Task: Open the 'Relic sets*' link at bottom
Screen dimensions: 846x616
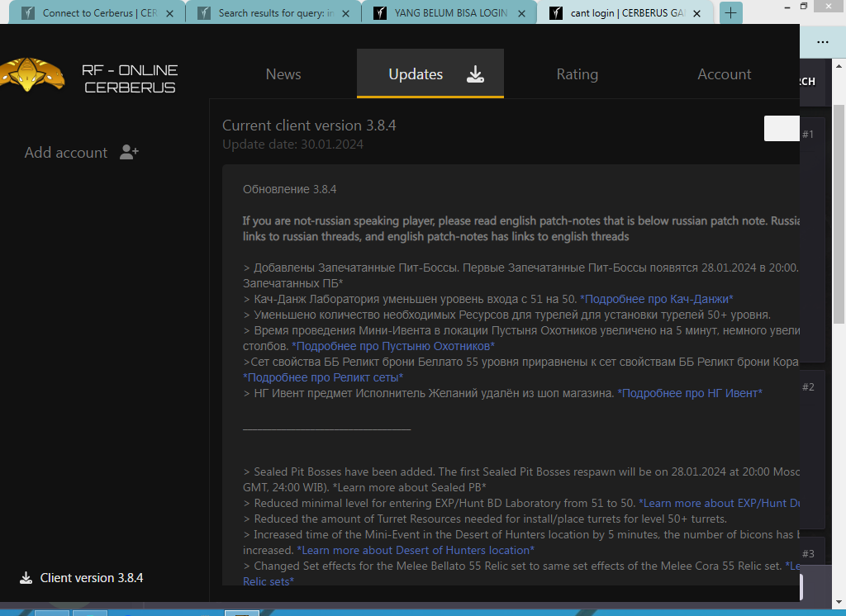Action: click(269, 581)
